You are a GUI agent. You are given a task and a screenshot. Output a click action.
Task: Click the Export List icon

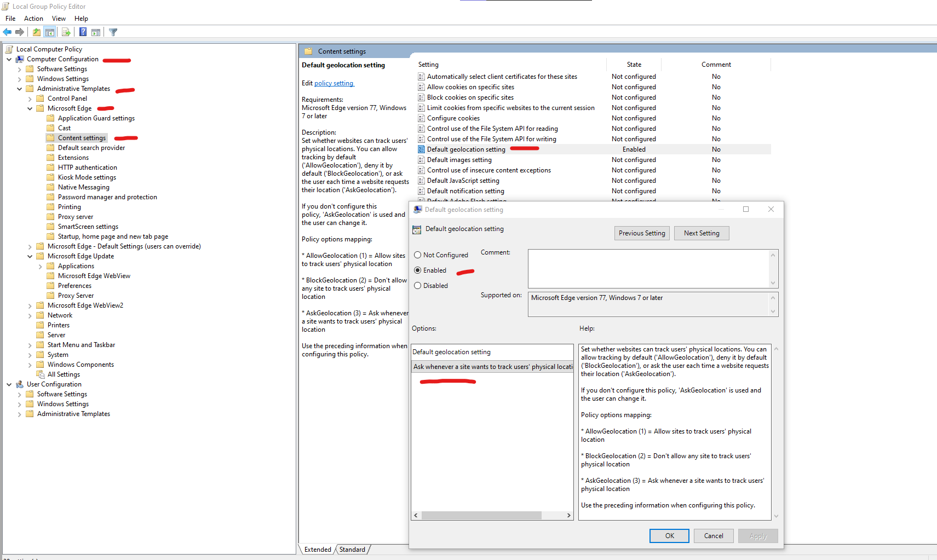(x=66, y=32)
